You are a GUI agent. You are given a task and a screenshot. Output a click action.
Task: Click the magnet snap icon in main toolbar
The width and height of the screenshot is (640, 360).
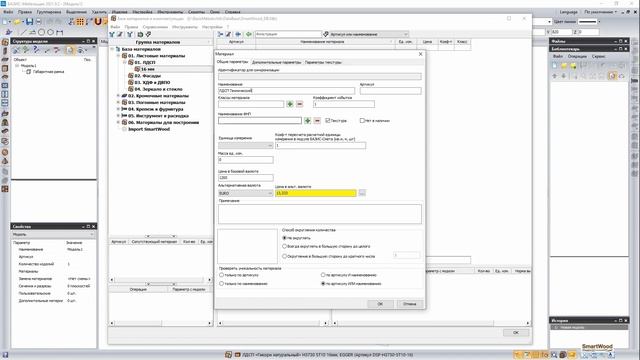click(98, 22)
